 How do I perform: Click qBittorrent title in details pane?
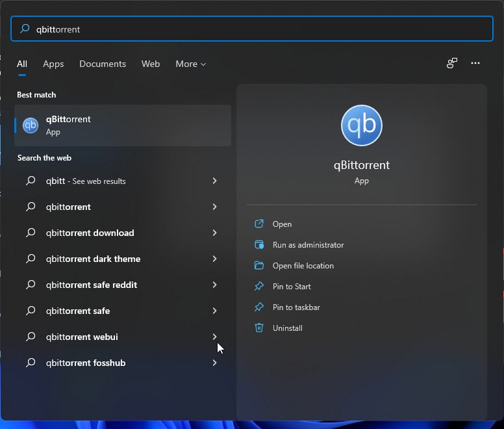point(362,165)
